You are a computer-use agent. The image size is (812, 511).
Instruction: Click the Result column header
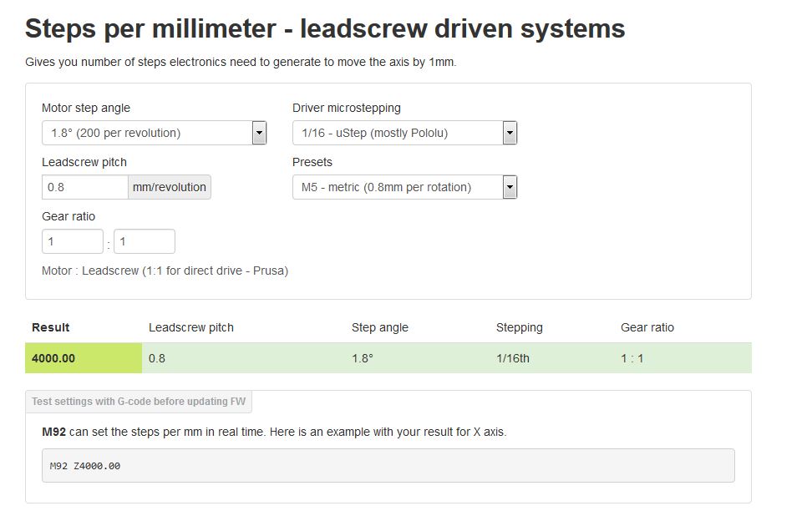51,327
